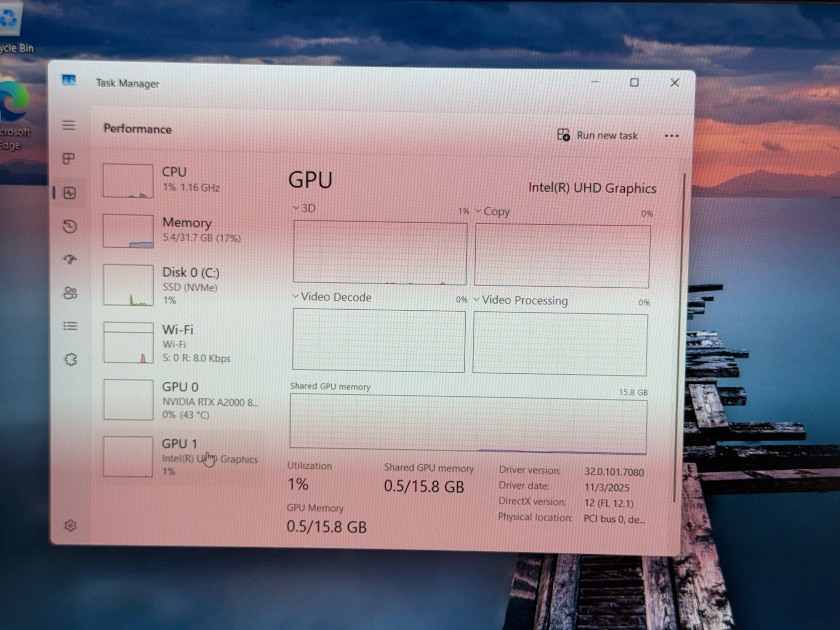Viewport: 840px width, 630px height.
Task: Click Driver version value 32.0.101.7080
Action: click(614, 472)
